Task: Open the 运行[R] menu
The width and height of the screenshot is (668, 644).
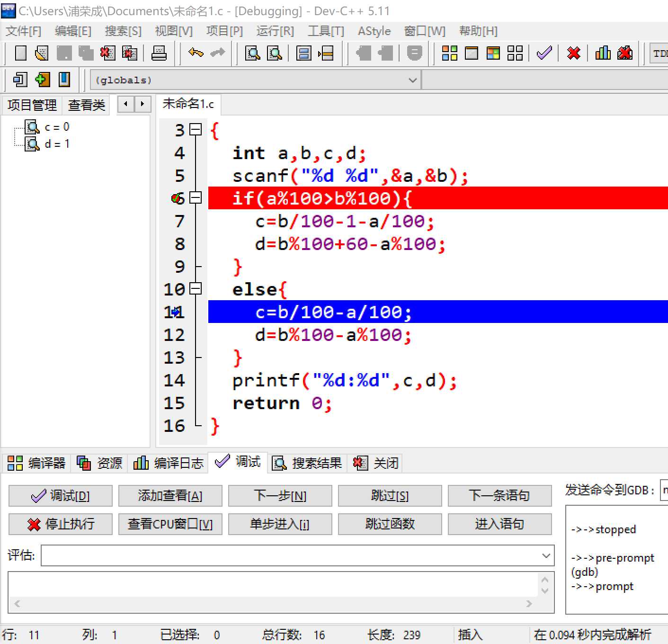Action: [x=275, y=31]
